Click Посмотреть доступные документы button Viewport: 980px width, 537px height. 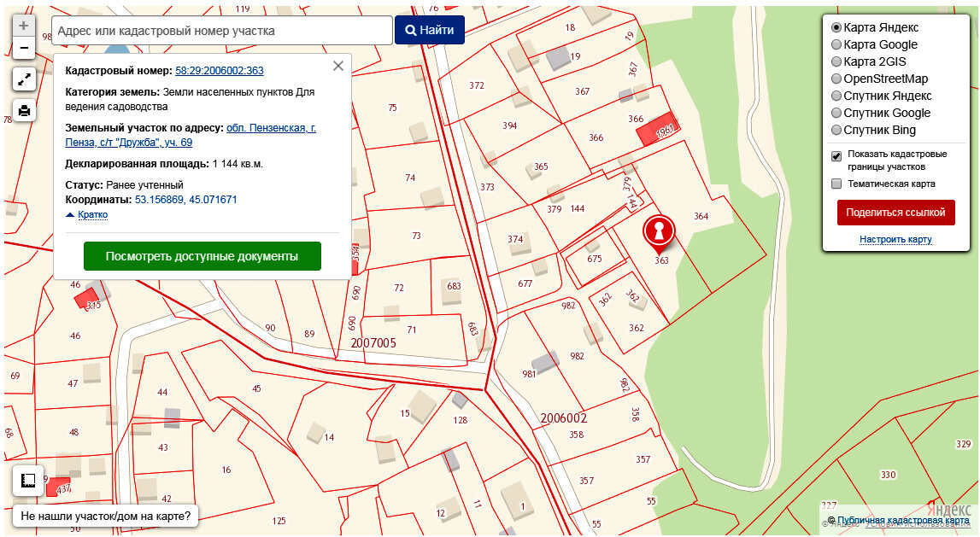pyautogui.click(x=202, y=256)
